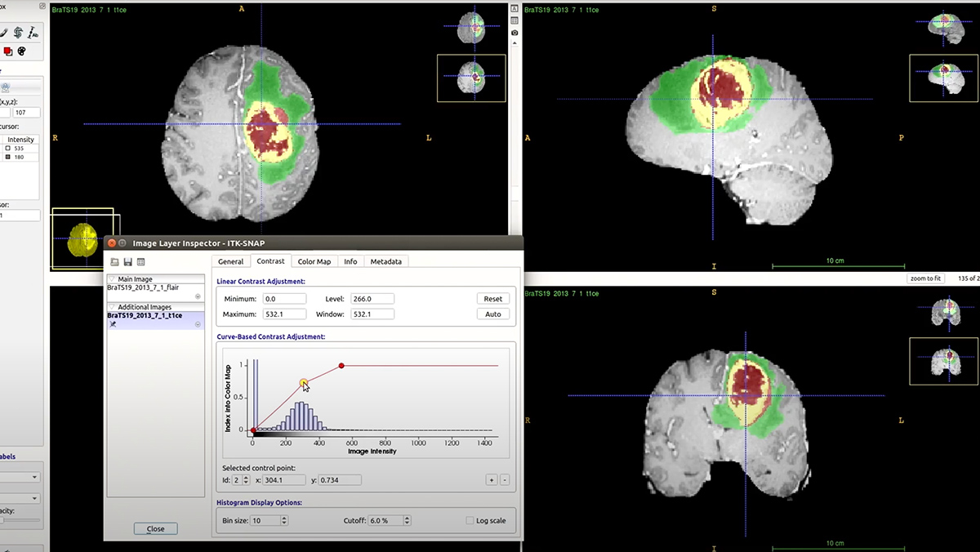Collapse the Main Image section
This screenshot has height=552, width=980.
[x=112, y=279]
